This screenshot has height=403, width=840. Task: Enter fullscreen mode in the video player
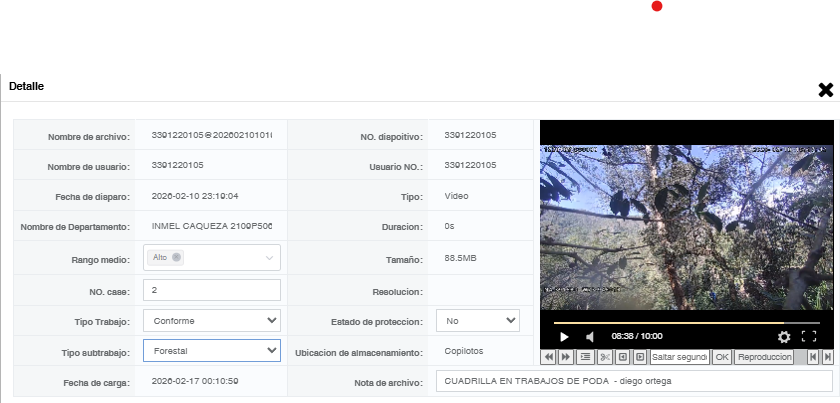[x=809, y=337]
